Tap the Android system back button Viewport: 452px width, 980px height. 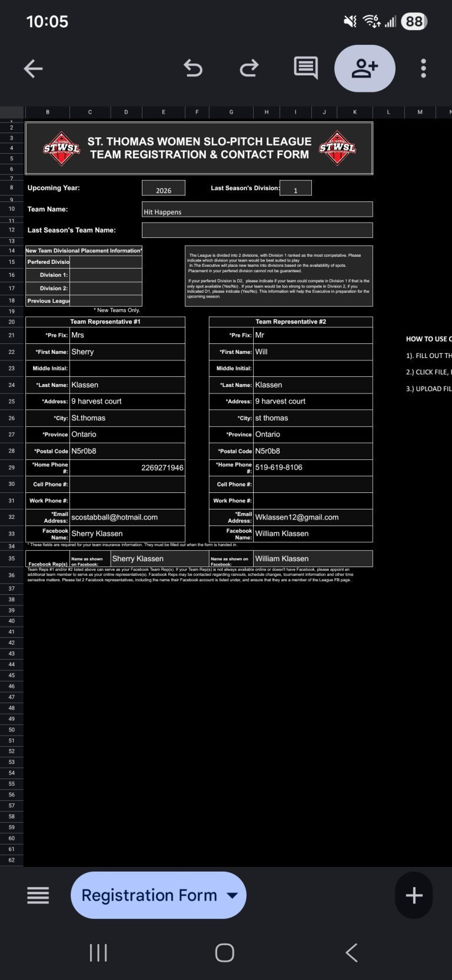[x=351, y=952]
